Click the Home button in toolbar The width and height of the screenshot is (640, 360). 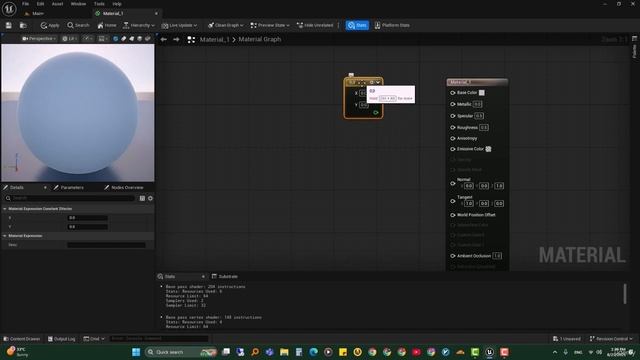pos(107,25)
